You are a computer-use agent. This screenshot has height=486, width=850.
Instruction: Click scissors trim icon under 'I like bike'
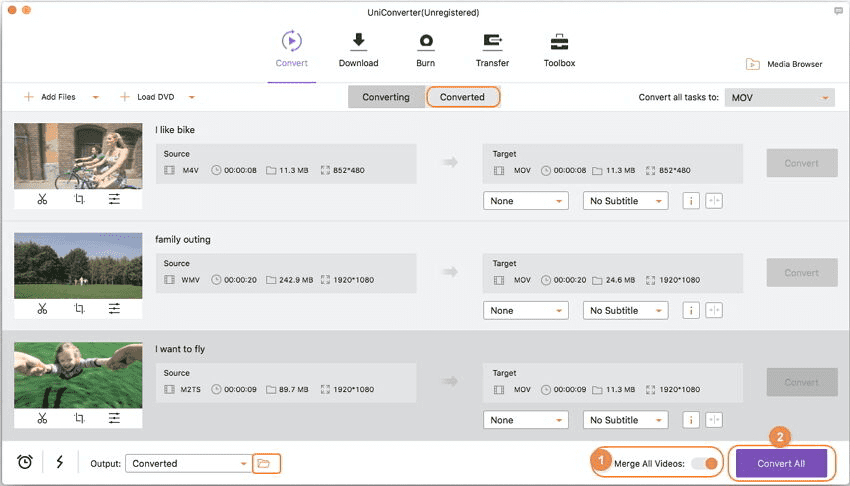pos(42,199)
